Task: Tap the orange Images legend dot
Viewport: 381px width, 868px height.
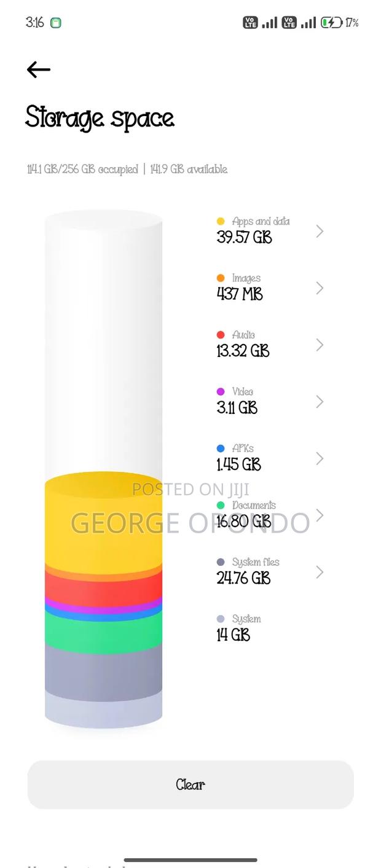Action: pos(221,278)
